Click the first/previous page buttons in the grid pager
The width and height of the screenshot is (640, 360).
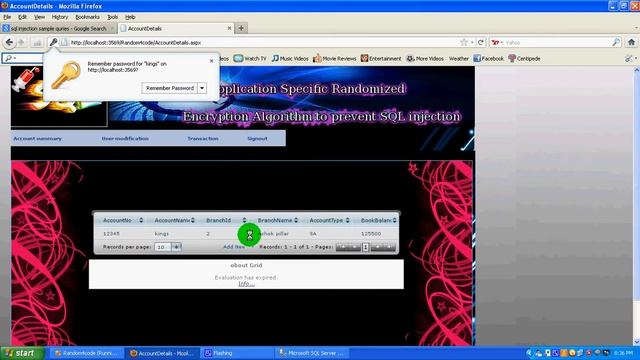(x=348, y=247)
